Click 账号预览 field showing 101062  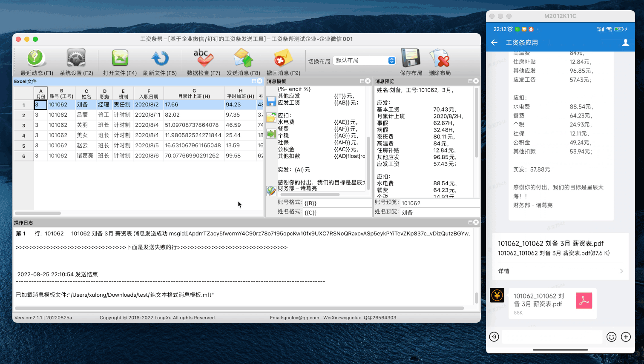pyautogui.click(x=440, y=203)
